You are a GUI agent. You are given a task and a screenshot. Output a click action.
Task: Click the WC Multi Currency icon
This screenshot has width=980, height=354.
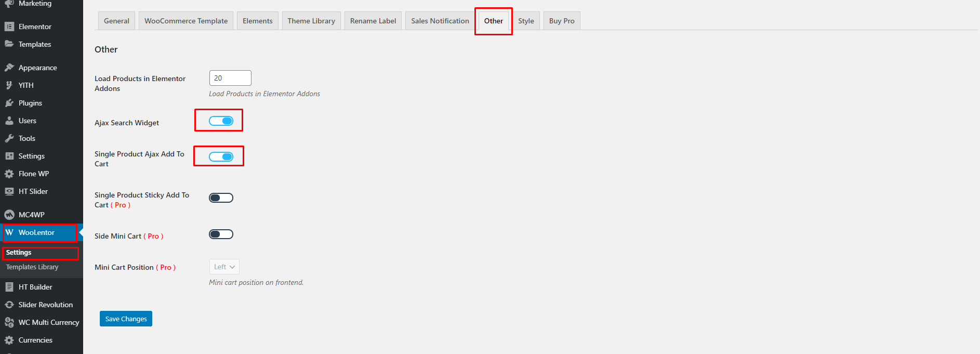[x=9, y=322]
